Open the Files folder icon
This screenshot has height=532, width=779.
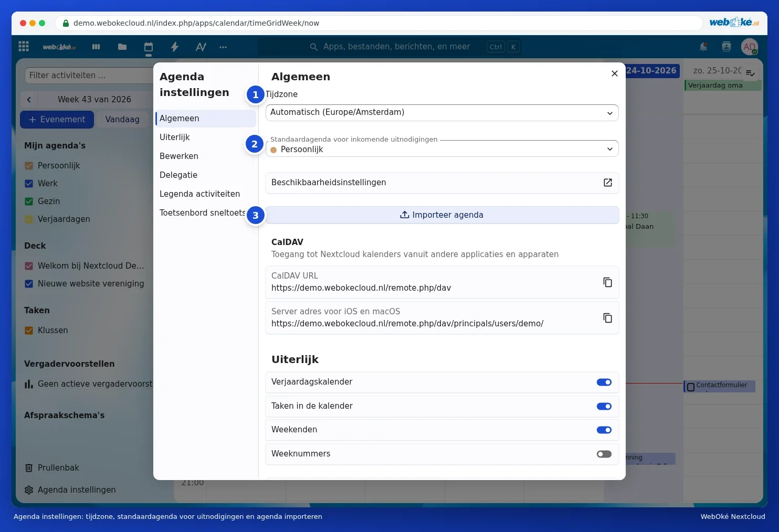pos(122,47)
